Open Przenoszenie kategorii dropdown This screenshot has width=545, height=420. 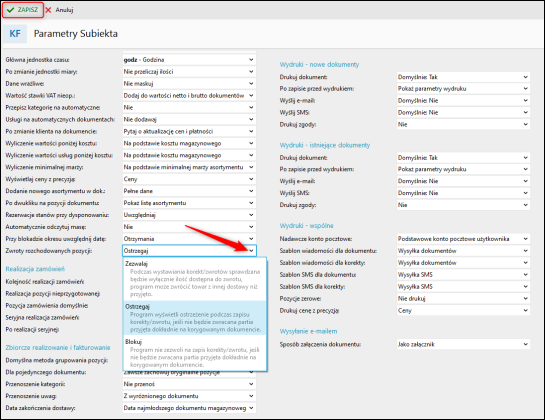pyautogui.click(x=189, y=384)
